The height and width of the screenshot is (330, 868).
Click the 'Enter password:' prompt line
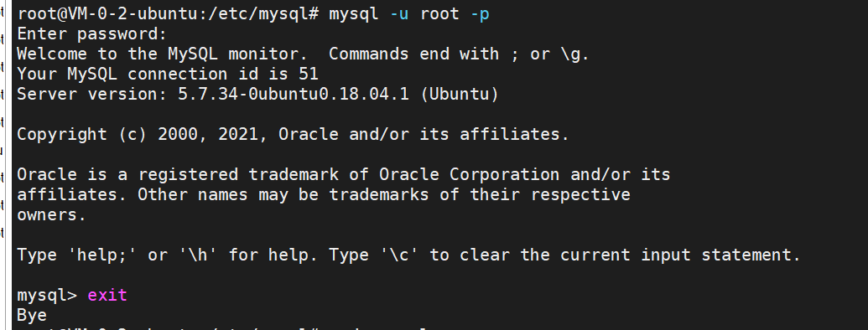click(x=92, y=34)
